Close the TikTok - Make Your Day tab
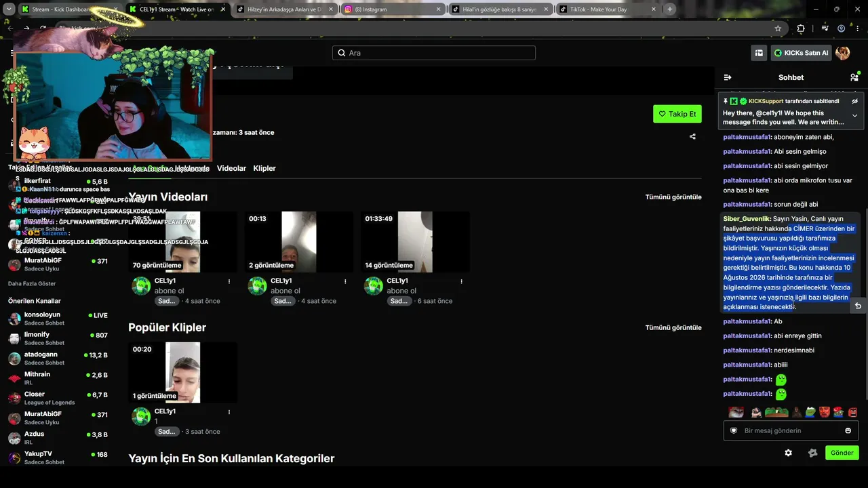The width and height of the screenshot is (868, 488). pos(652,9)
